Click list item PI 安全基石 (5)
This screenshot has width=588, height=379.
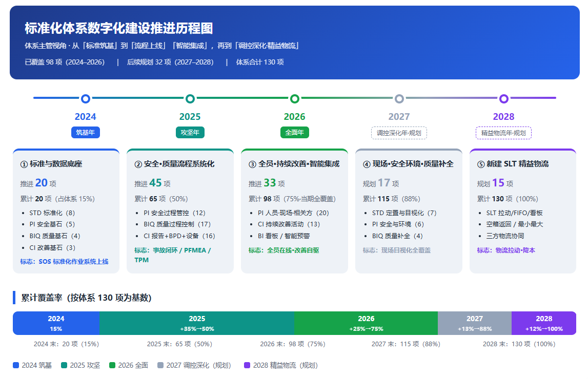(x=52, y=224)
